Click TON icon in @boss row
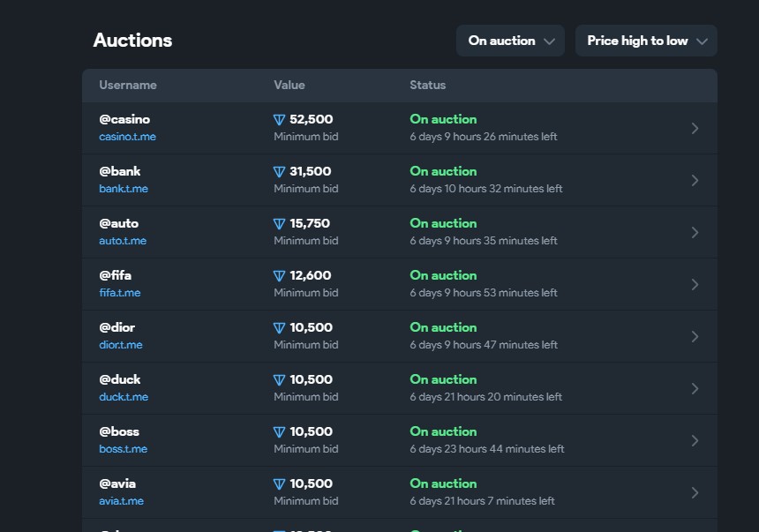Viewport: 759px width, 532px height. pos(280,432)
